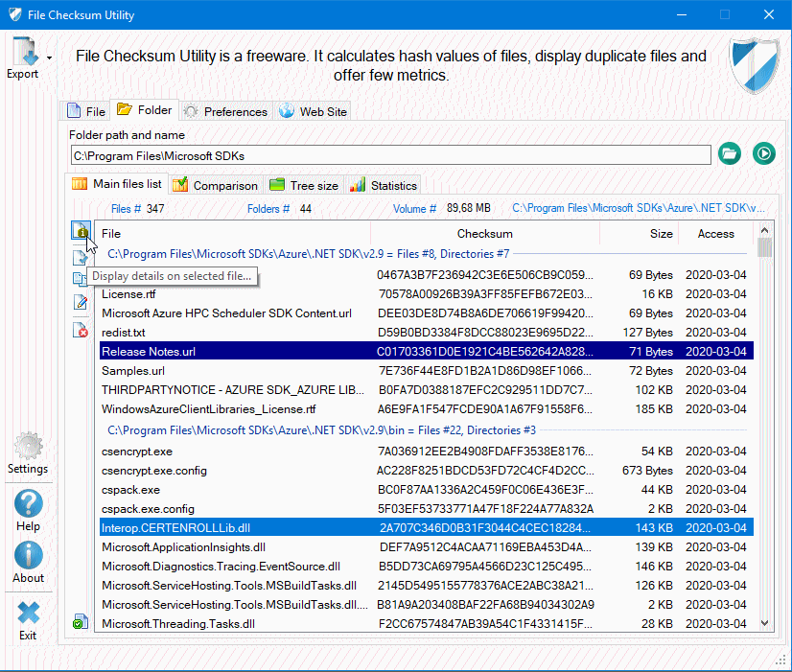This screenshot has width=792, height=672.
Task: Expand the Export dropdown arrow
Action: (x=49, y=58)
